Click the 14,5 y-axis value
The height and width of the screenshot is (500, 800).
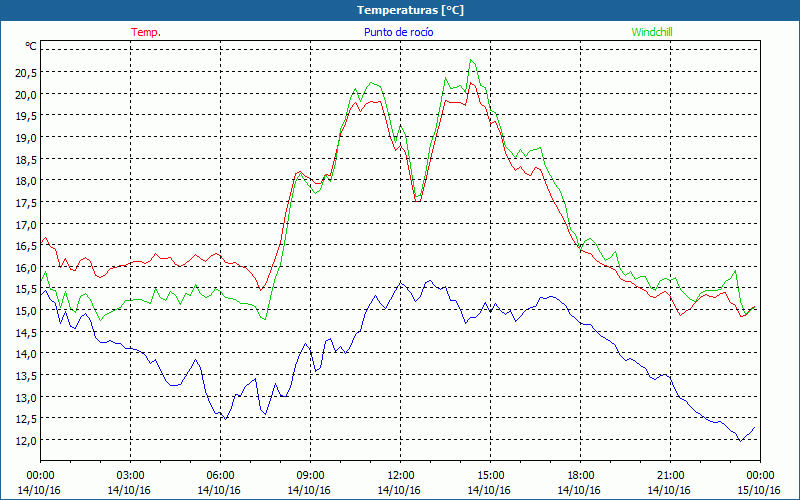[26, 333]
